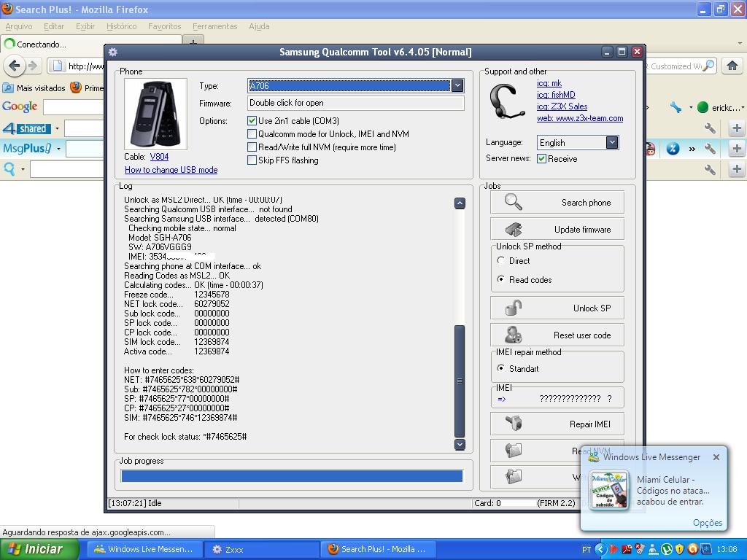Open Exibir menu in Firefox
The height and width of the screenshot is (560, 747).
pyautogui.click(x=85, y=26)
